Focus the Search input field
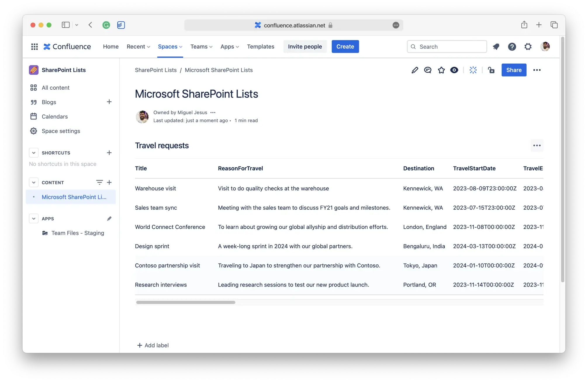The image size is (588, 382). (x=447, y=47)
